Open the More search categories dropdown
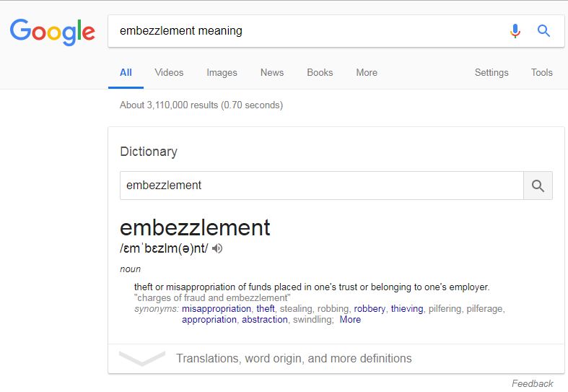Screen dimensions: 568x392 point(367,72)
